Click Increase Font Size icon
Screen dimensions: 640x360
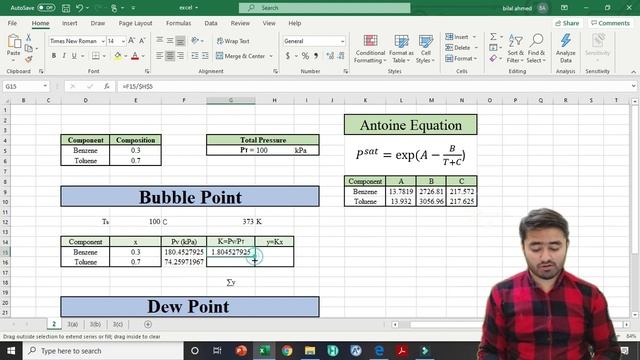(131, 41)
